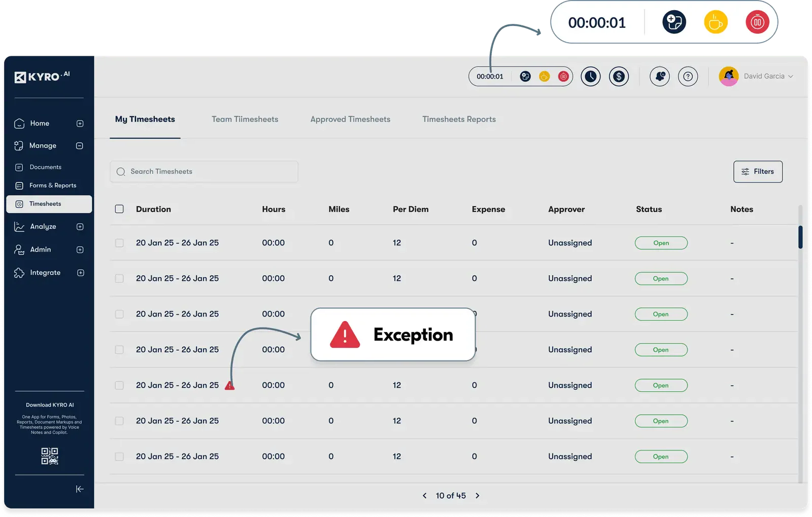The height and width of the screenshot is (517, 812).
Task: Click the red exception warning triangle
Action: pyautogui.click(x=229, y=385)
